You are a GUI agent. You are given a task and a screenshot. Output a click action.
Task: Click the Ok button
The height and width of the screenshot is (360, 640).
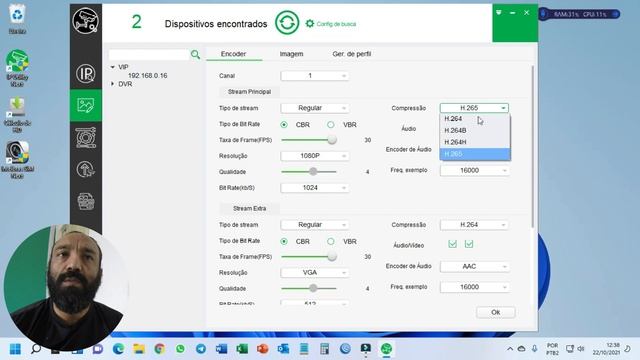click(x=496, y=312)
